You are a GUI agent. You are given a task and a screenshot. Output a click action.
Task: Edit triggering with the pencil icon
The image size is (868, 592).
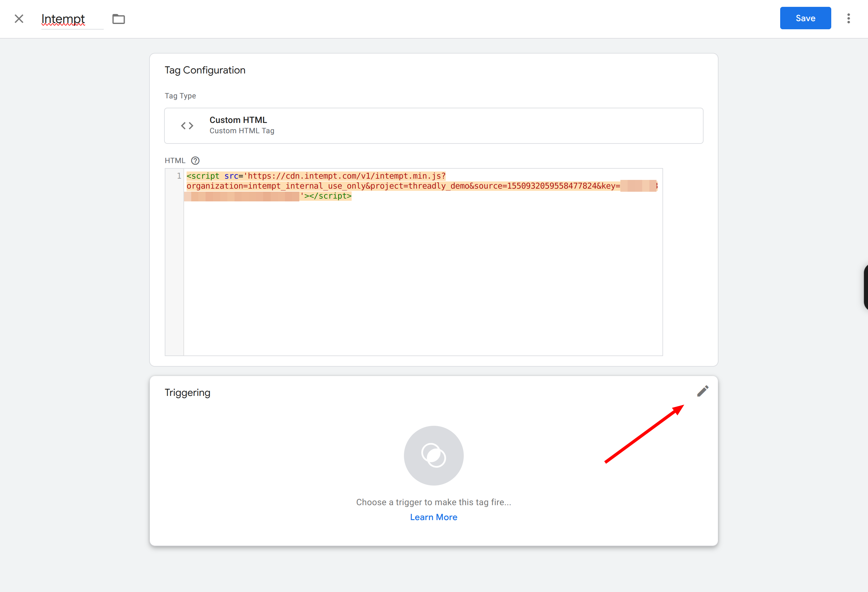click(x=703, y=391)
